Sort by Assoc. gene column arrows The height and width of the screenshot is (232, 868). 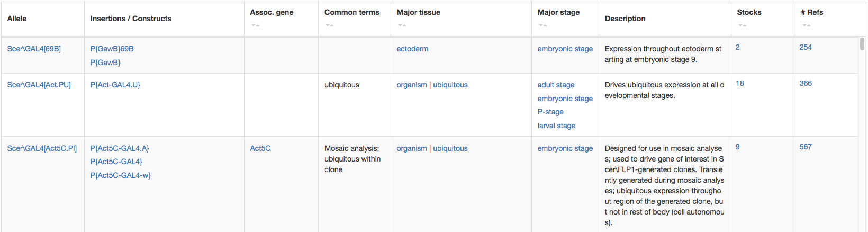[256, 25]
